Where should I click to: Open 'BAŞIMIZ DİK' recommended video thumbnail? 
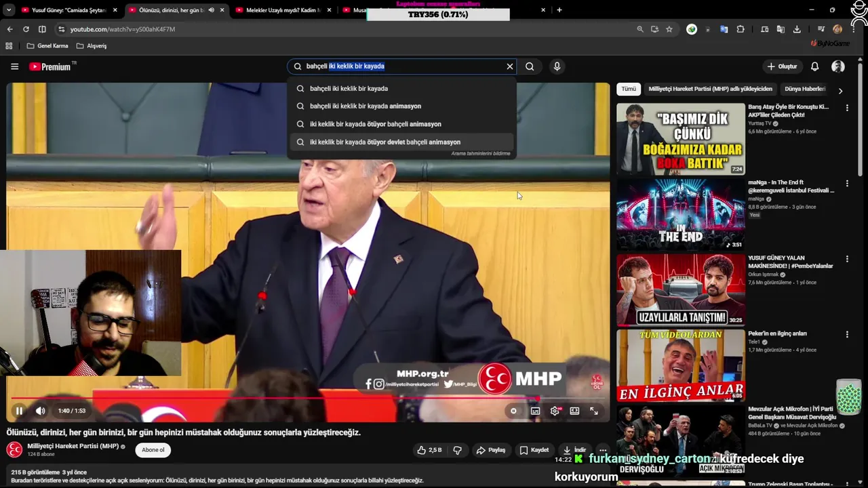pyautogui.click(x=680, y=139)
